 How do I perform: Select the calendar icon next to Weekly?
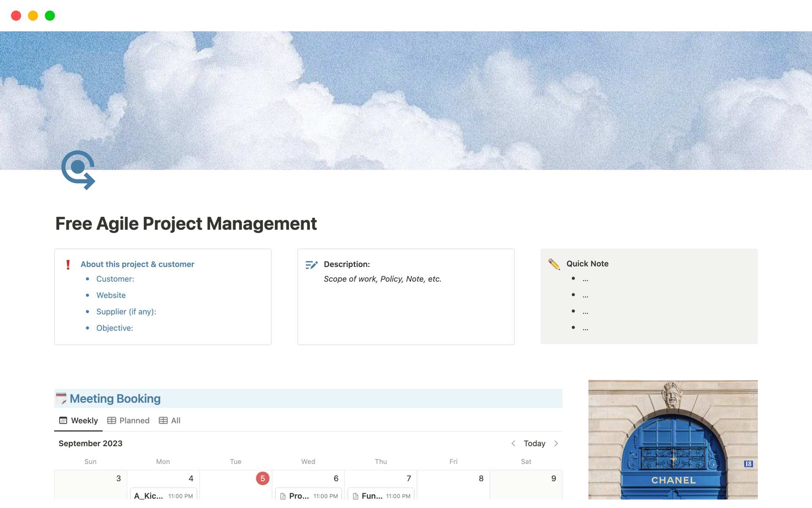pos(63,420)
